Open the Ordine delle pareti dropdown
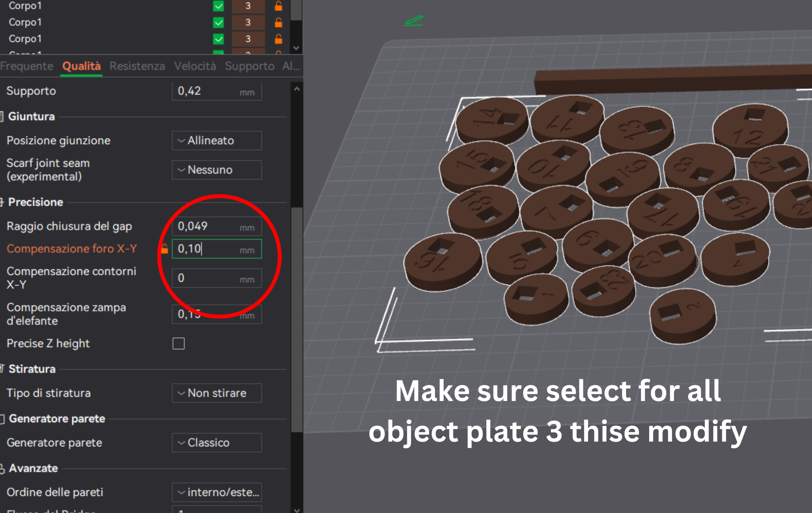The width and height of the screenshot is (812, 513). 217,492
